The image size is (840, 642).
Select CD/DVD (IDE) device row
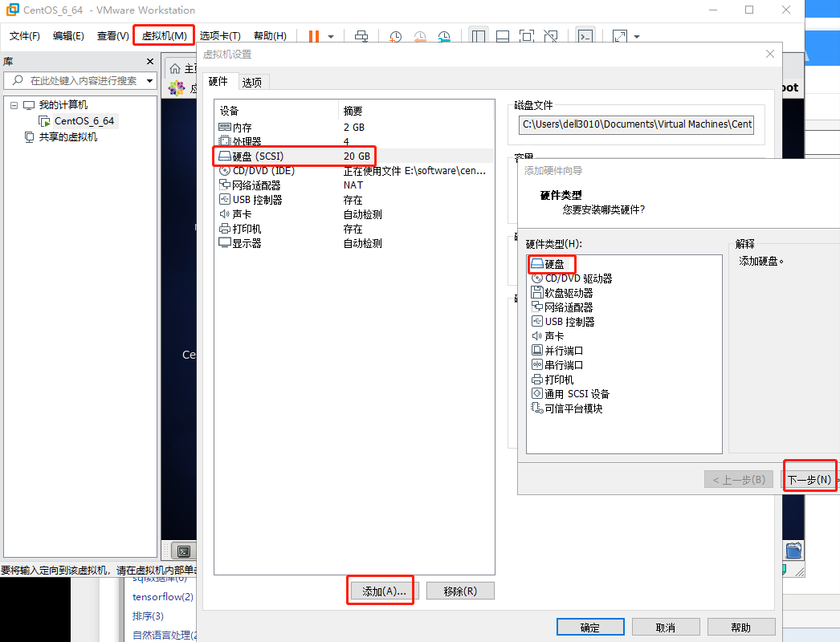coord(353,171)
